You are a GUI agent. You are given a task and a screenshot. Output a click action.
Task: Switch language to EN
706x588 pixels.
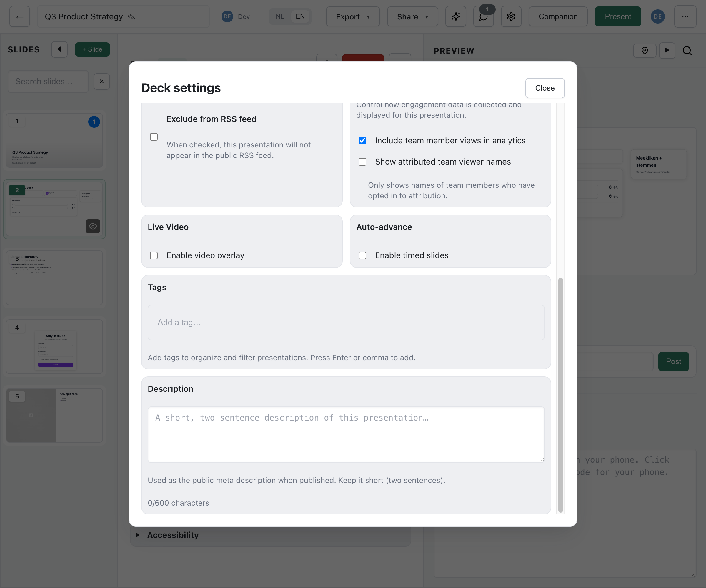click(x=300, y=16)
